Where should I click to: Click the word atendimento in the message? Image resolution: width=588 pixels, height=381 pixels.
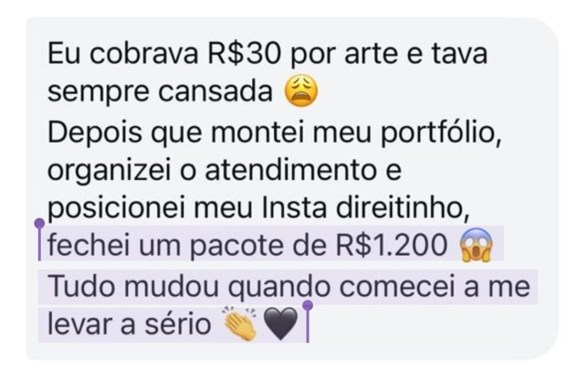point(291,170)
